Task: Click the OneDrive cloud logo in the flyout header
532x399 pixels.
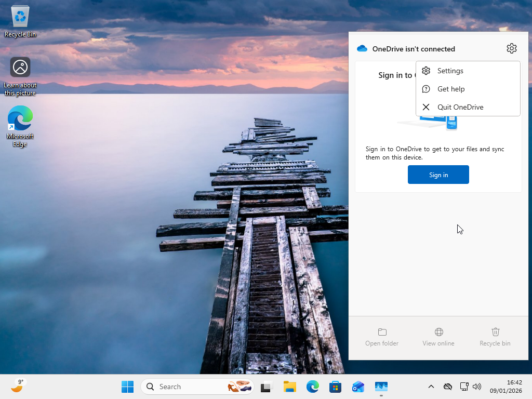Action: [x=362, y=48]
